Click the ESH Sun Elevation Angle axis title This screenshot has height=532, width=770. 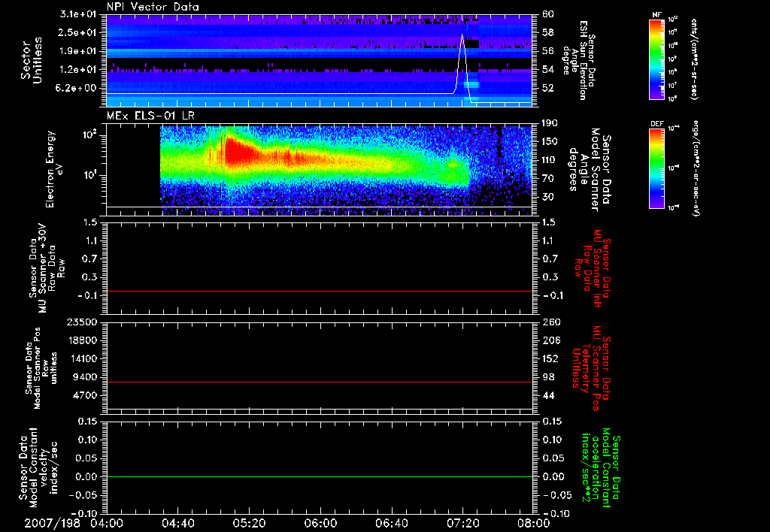tap(580, 60)
